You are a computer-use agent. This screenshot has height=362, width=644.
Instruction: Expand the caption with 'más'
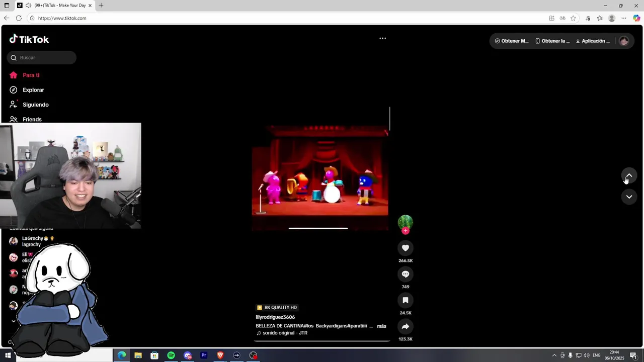point(382,326)
